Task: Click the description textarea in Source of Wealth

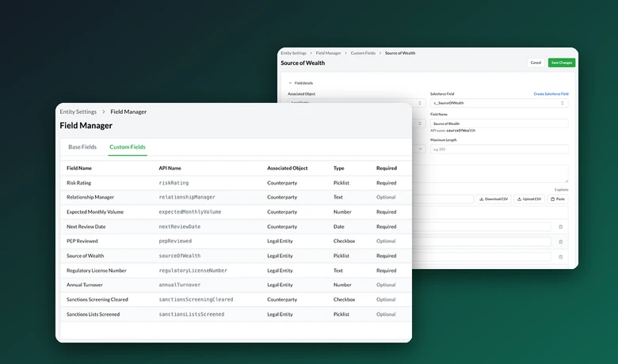Action: point(490,173)
